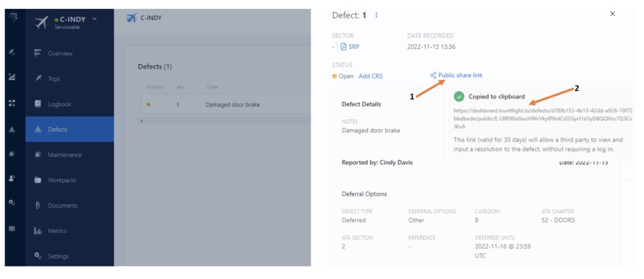Open the book icon in narrow rail
The width and height of the screenshot is (644, 279).
pos(12,228)
